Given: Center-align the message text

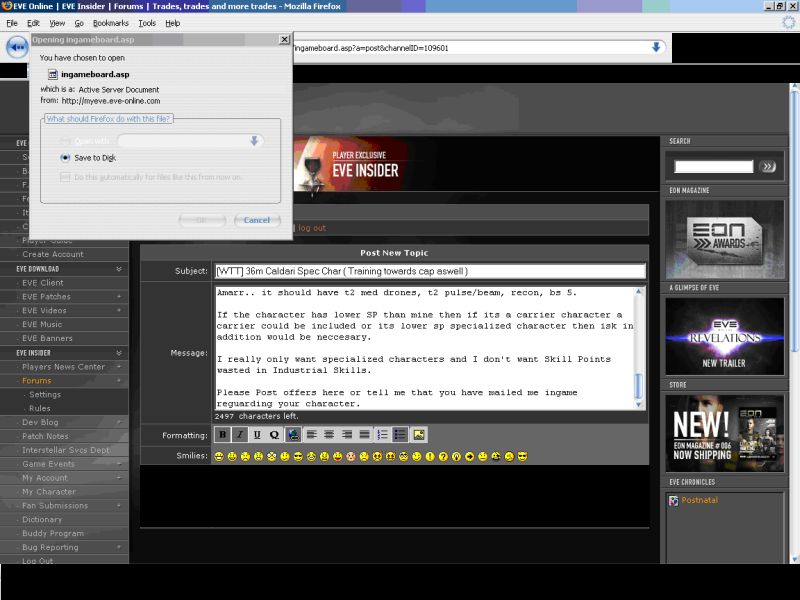Looking at the screenshot, I should click(329, 435).
